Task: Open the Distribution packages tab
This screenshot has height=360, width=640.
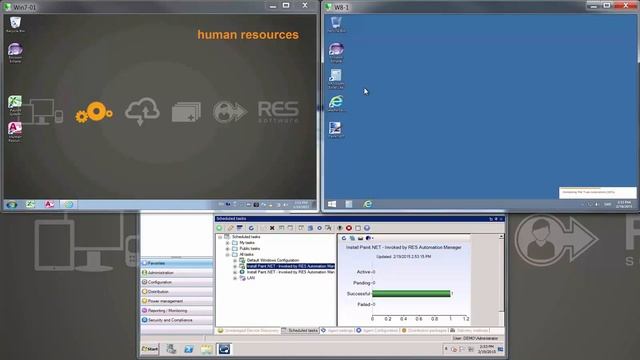Action: [x=424, y=330]
